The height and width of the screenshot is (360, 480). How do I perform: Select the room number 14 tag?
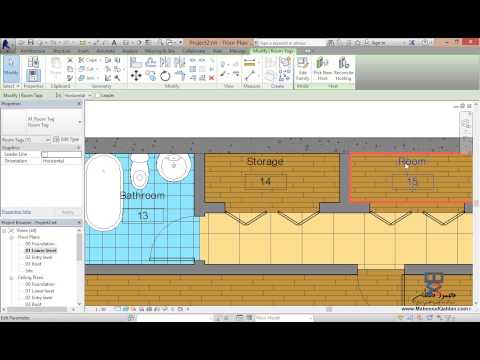point(266,181)
